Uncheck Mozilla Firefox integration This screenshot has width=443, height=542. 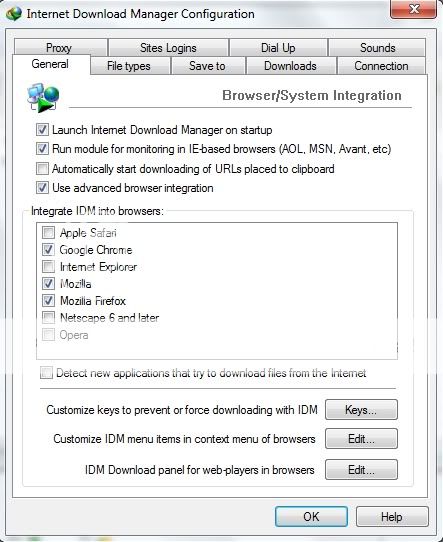click(x=48, y=300)
